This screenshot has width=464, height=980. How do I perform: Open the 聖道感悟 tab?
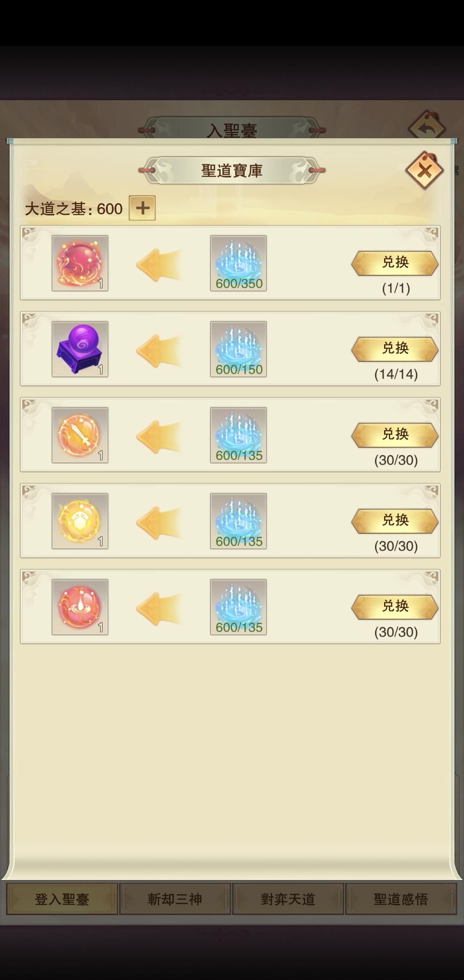pyautogui.click(x=401, y=899)
